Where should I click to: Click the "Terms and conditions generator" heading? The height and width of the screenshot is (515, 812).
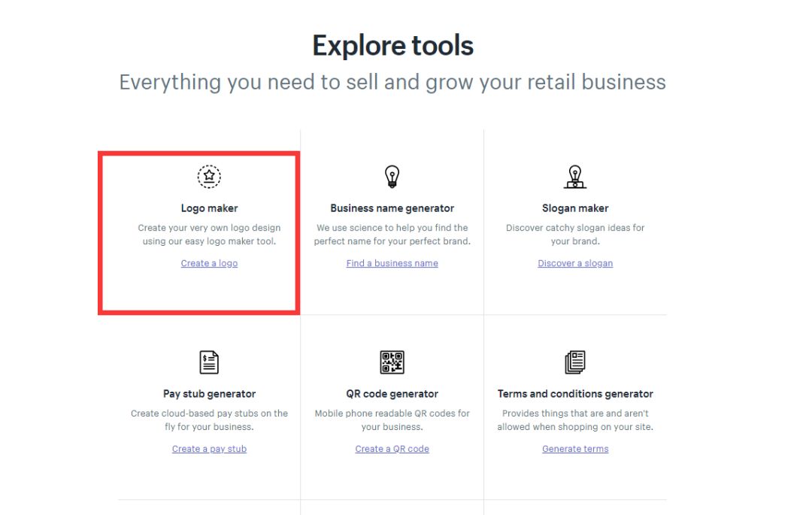pyautogui.click(x=575, y=394)
